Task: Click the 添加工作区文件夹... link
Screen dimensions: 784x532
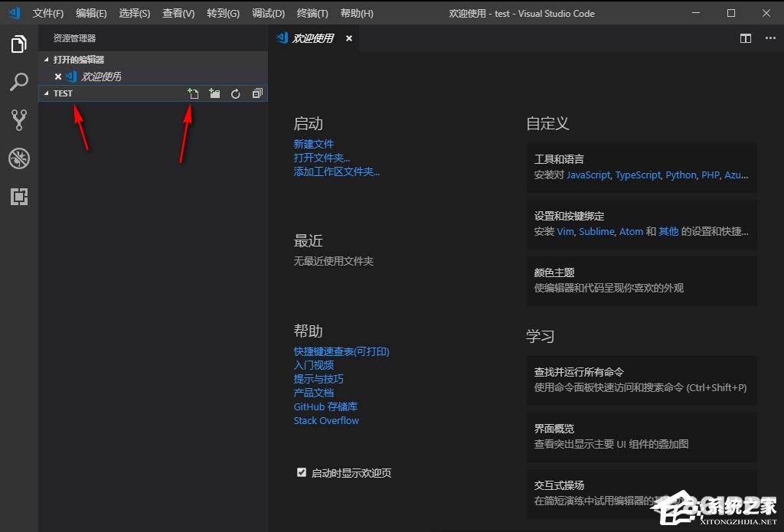Action: click(x=337, y=172)
